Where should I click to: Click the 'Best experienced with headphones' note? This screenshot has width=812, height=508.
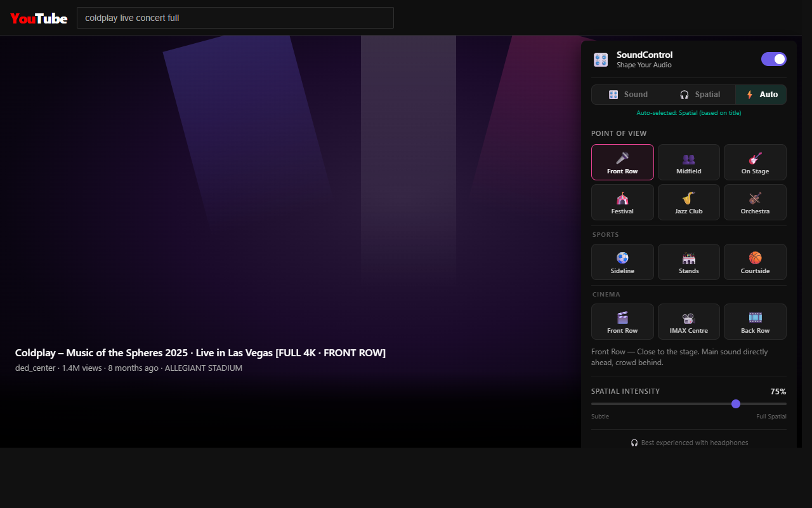(689, 443)
